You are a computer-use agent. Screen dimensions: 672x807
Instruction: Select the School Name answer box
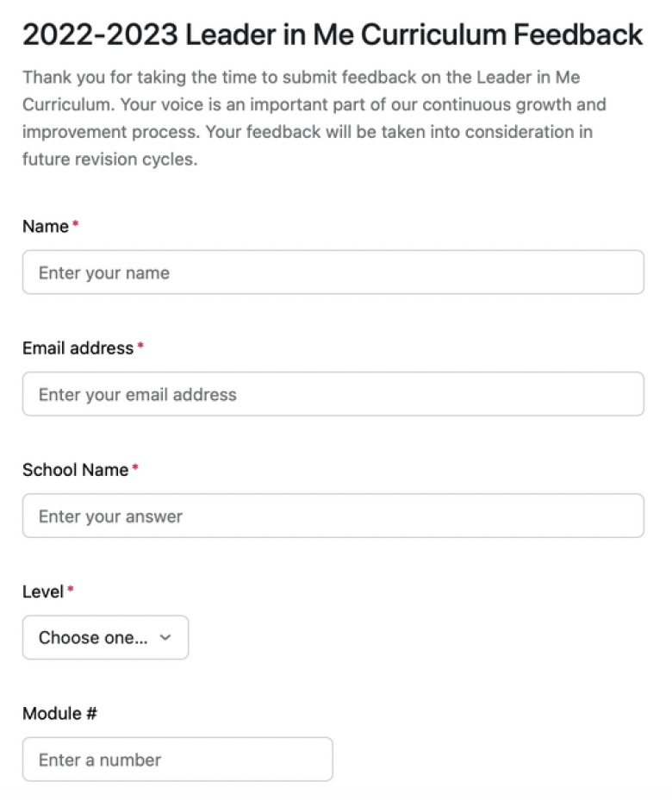pos(333,516)
